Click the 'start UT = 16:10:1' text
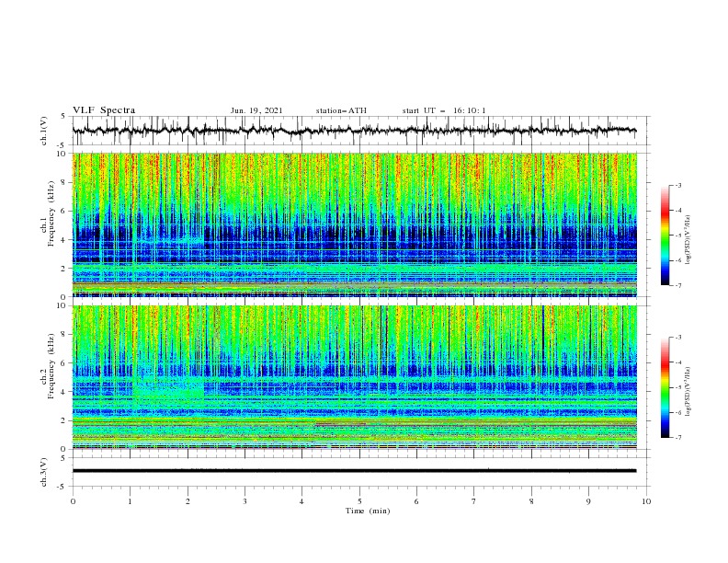 coord(444,110)
